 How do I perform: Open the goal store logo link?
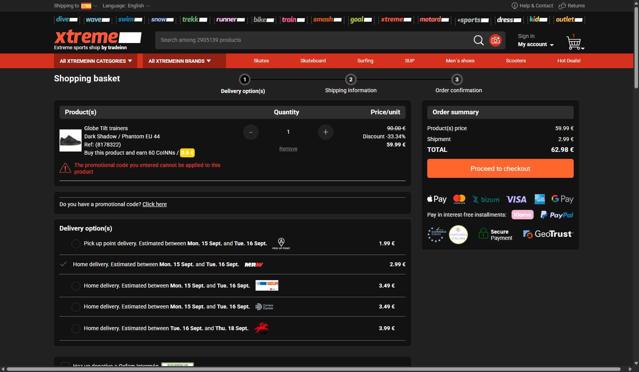(x=361, y=19)
